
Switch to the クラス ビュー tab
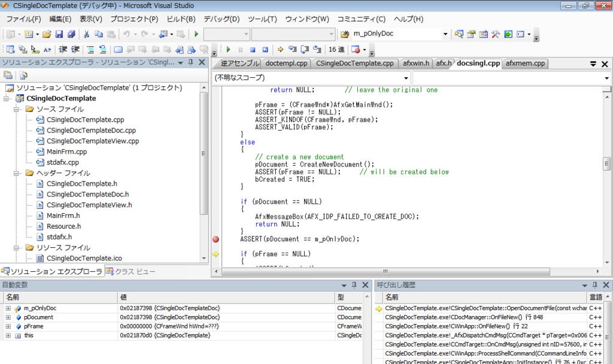tap(131, 271)
